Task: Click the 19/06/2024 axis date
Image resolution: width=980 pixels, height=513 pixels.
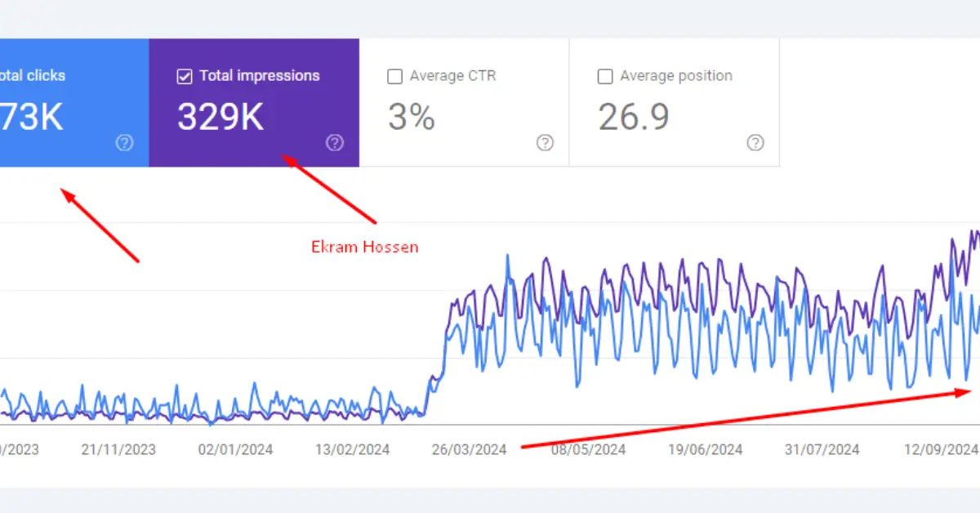Action: coord(705,449)
